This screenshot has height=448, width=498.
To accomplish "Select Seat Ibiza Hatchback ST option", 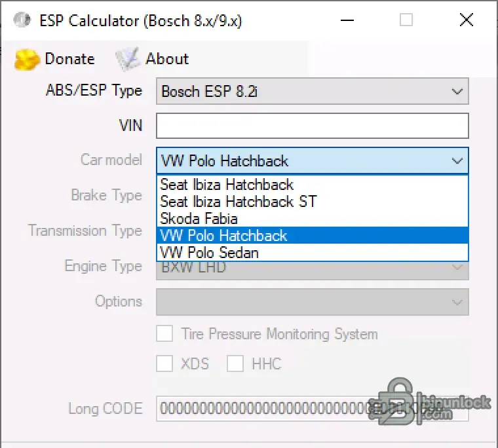I will click(x=313, y=202).
